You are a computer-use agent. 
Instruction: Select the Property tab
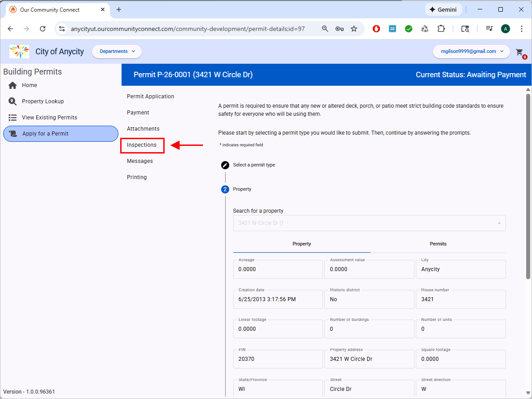click(301, 244)
